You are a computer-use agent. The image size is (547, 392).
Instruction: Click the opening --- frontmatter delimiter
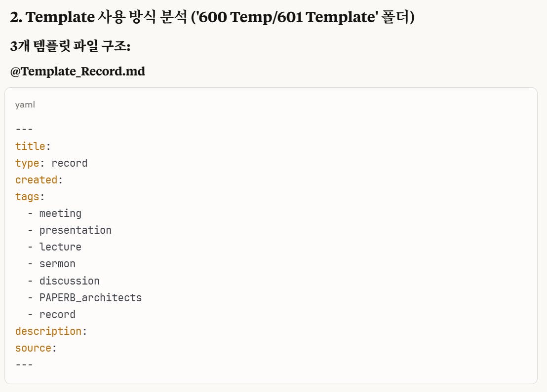pos(24,129)
